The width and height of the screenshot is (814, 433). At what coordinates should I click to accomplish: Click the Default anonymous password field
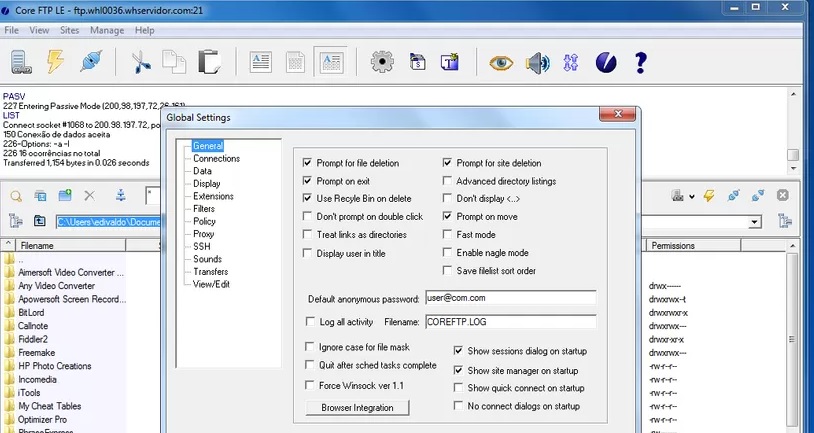510,298
